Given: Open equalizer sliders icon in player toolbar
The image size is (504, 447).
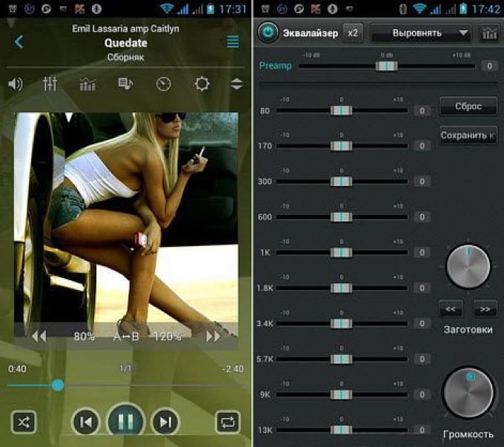Looking at the screenshot, I should coord(50,84).
